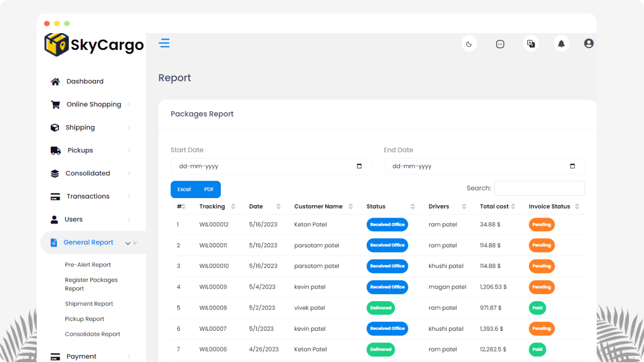644x362 pixels.
Task: Expand the Online Shopping menu
Action: point(94,105)
